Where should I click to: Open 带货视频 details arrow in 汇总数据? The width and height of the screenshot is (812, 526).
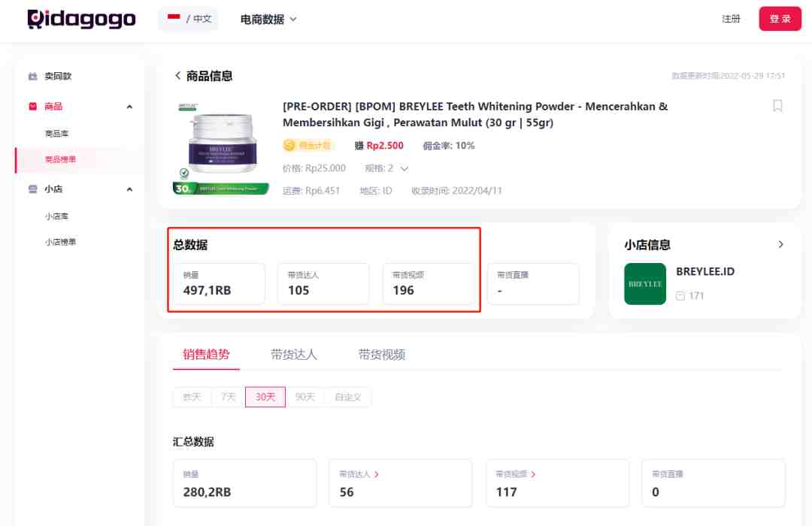tap(533, 474)
